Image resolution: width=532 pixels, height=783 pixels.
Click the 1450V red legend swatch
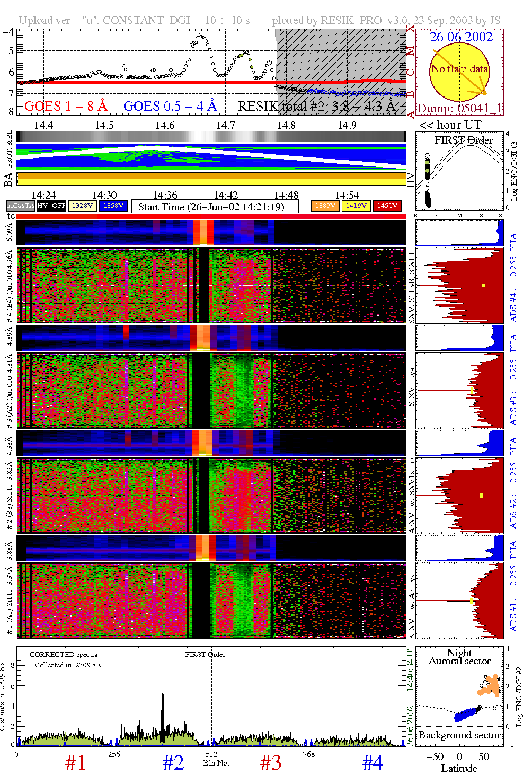(387, 206)
